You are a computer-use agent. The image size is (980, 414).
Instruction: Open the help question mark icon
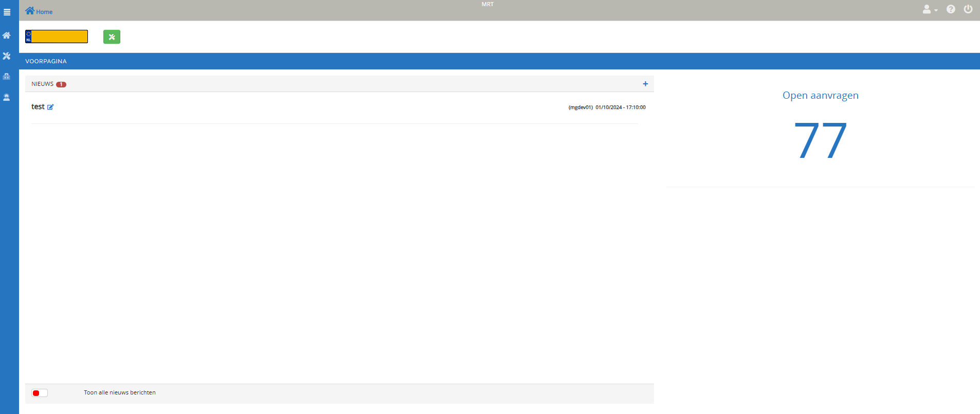point(951,9)
